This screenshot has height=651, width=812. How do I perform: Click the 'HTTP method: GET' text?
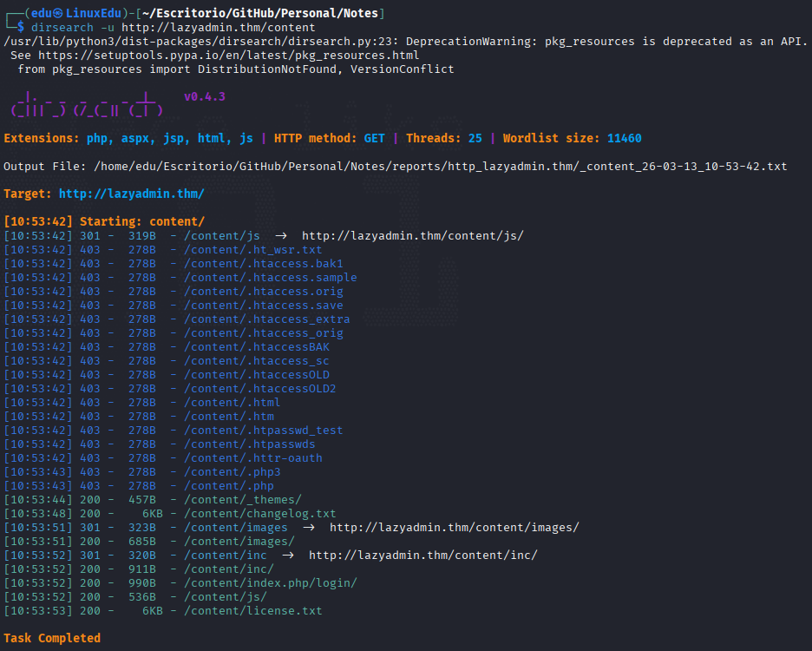point(330,138)
